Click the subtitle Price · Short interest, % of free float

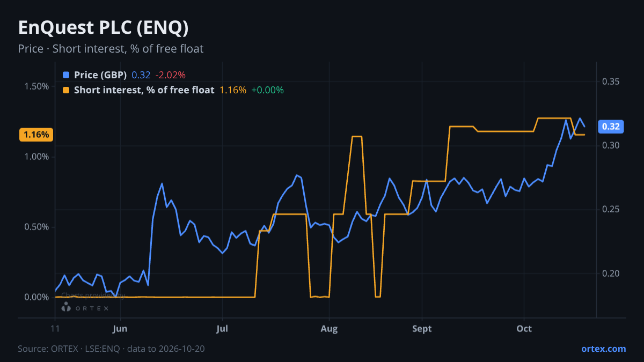(x=111, y=49)
